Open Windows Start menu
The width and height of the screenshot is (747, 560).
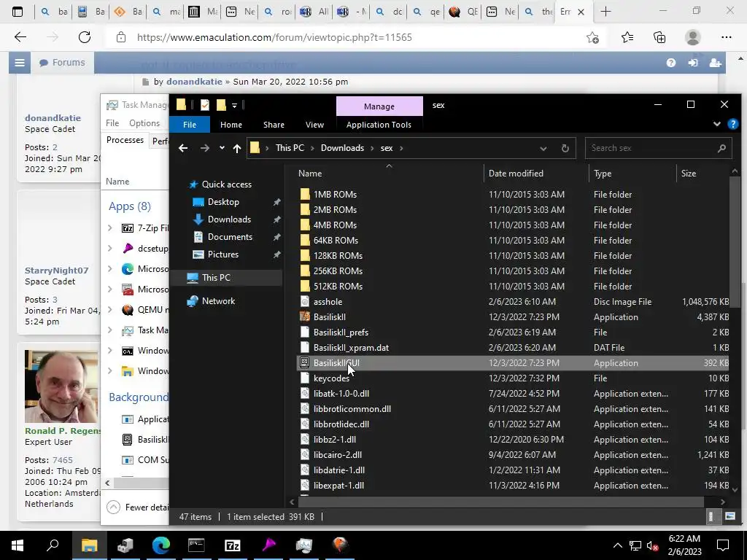tap(18, 545)
